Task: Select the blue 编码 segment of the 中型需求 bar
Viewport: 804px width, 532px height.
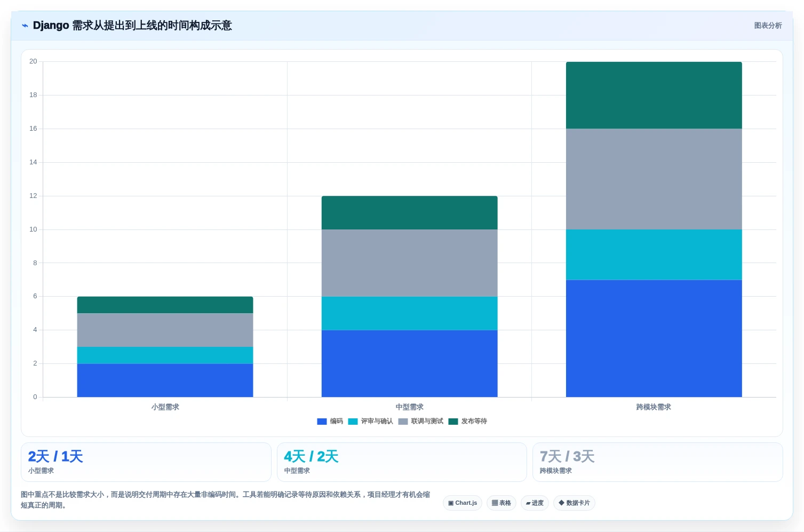Action: pyautogui.click(x=409, y=363)
